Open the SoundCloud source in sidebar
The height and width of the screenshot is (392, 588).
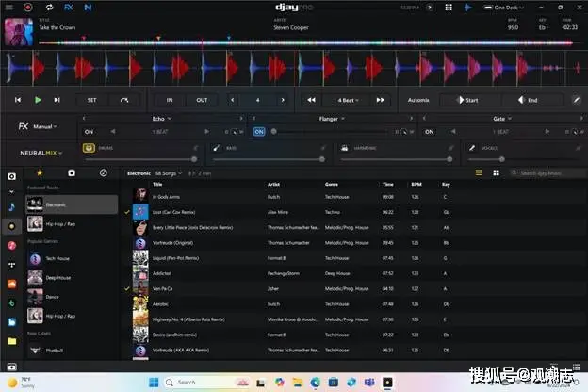click(11, 284)
